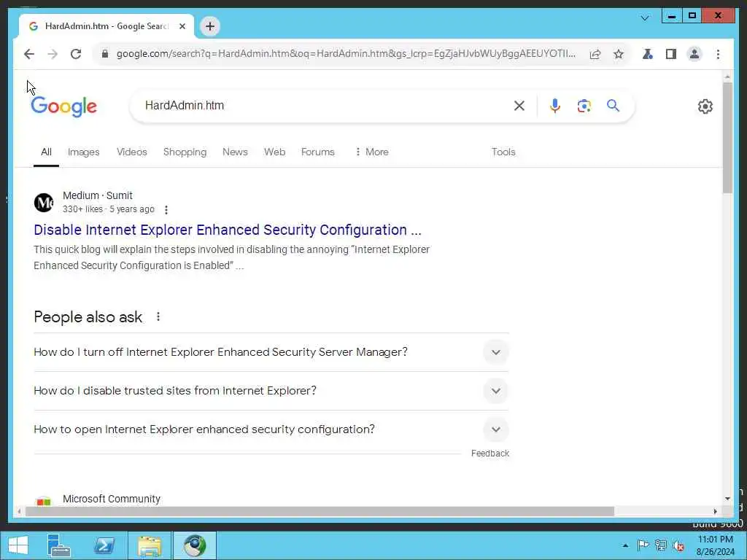
Task: Open Google quick settings gear
Action: [x=705, y=106]
